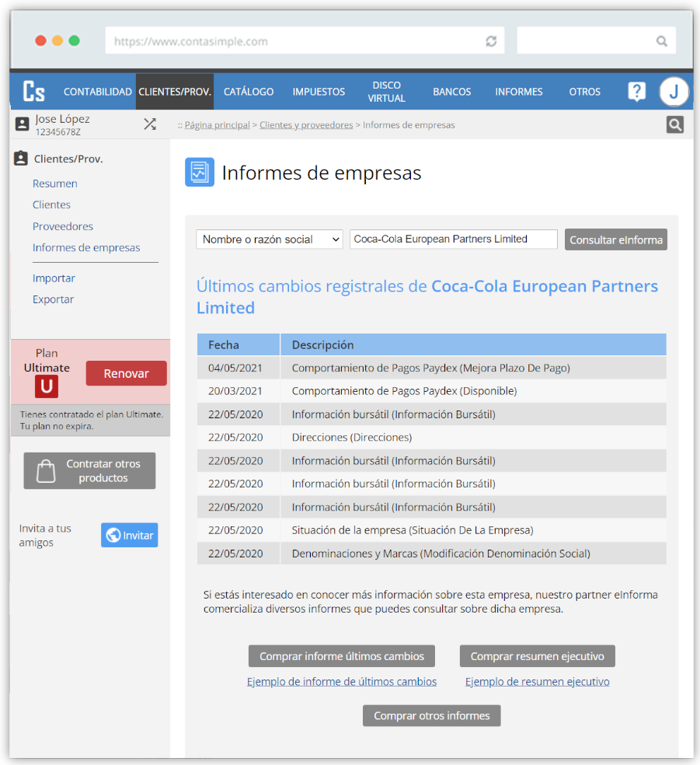Click the red Ultimate plan U badge

click(x=47, y=386)
